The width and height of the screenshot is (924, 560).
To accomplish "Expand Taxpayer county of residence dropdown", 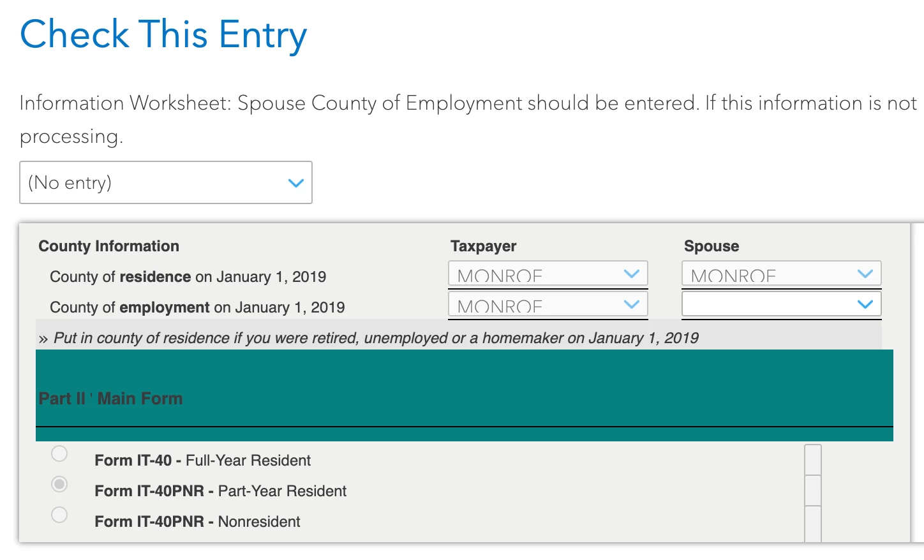I will click(548, 274).
